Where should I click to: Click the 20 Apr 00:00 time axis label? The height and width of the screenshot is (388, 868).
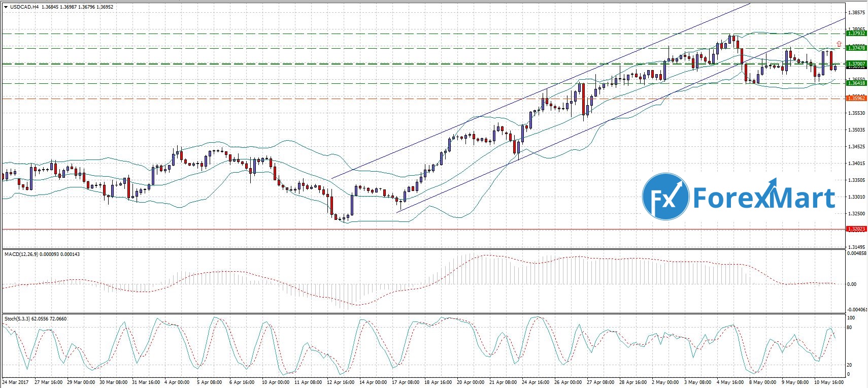click(471, 382)
